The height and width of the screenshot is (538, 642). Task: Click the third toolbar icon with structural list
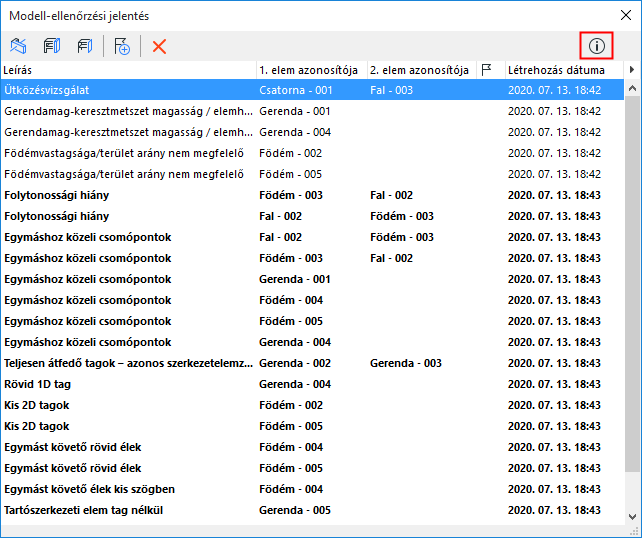[85, 46]
